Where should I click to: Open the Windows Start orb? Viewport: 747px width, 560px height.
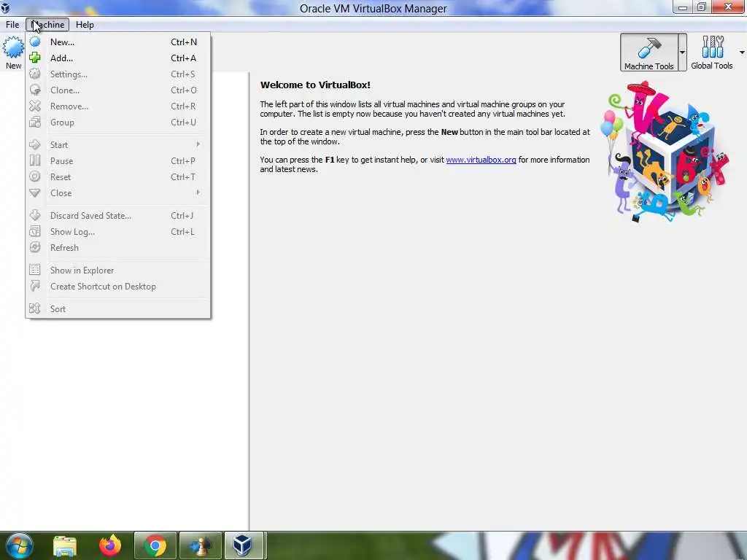point(18,545)
